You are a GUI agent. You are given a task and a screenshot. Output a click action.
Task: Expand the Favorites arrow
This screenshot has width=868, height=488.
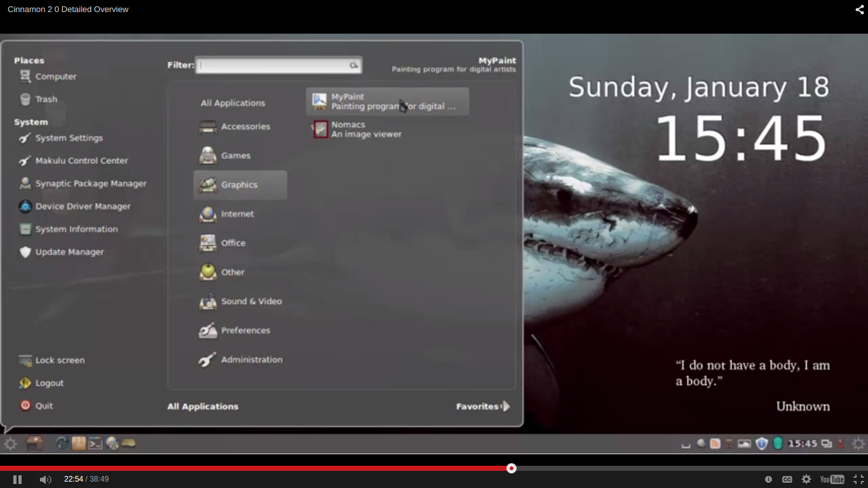(x=506, y=407)
